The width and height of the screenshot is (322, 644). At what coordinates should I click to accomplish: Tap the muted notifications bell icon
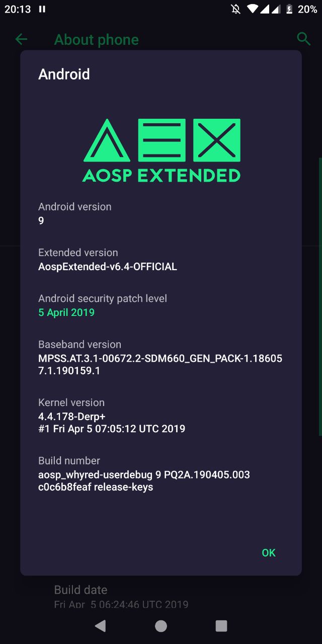coord(235,9)
